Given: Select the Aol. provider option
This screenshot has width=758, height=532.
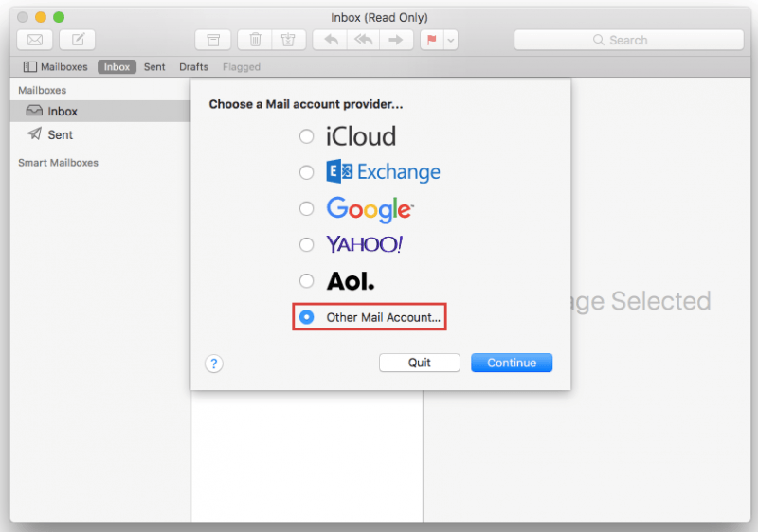Looking at the screenshot, I should tap(306, 280).
